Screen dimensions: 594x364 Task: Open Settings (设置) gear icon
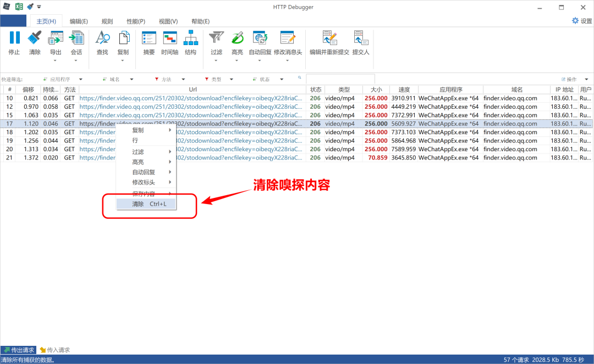pyautogui.click(x=575, y=21)
